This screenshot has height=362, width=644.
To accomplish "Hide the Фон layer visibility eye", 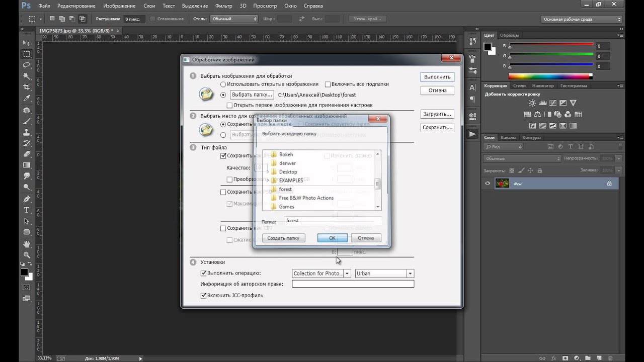I will [x=487, y=184].
